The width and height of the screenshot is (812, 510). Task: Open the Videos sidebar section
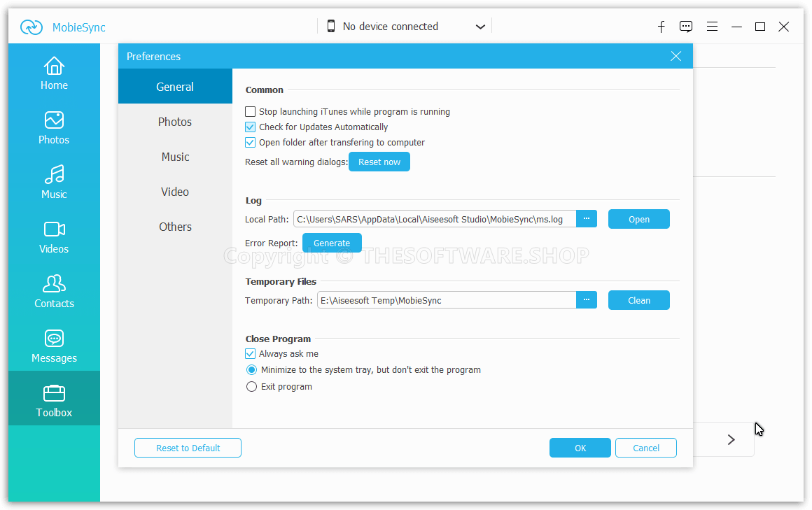(54, 236)
